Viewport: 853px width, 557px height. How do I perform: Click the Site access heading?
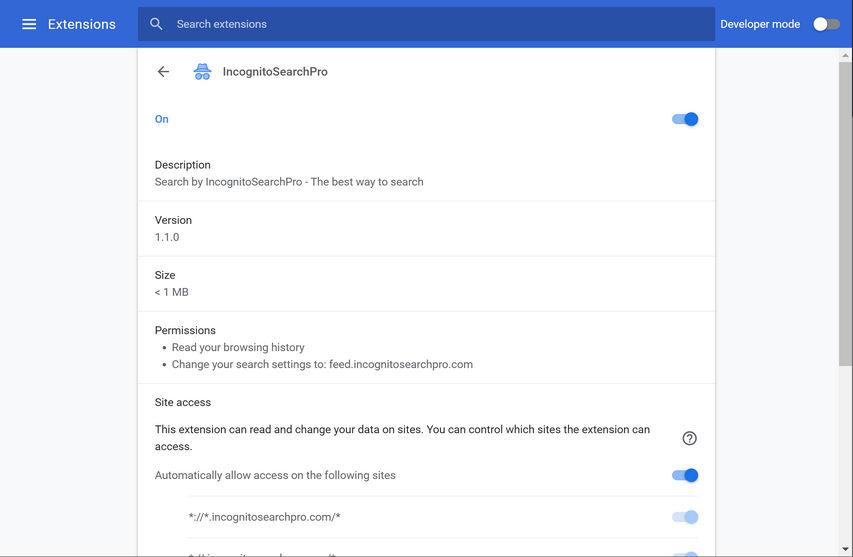(x=183, y=403)
